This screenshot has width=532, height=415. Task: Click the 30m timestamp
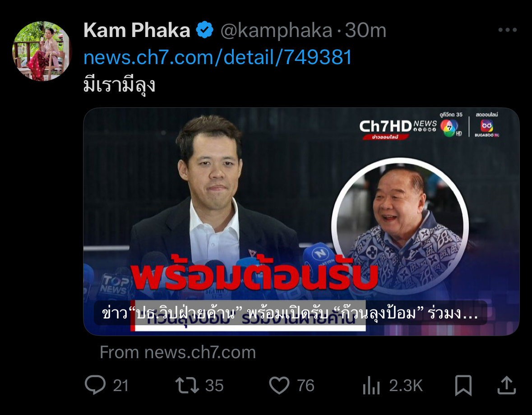coord(365,31)
